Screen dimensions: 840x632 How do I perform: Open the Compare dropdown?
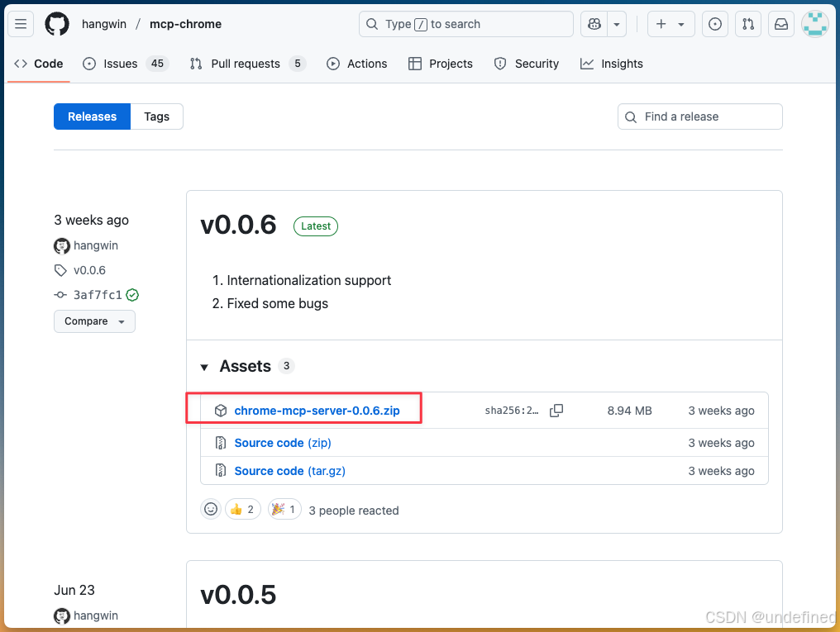click(94, 321)
